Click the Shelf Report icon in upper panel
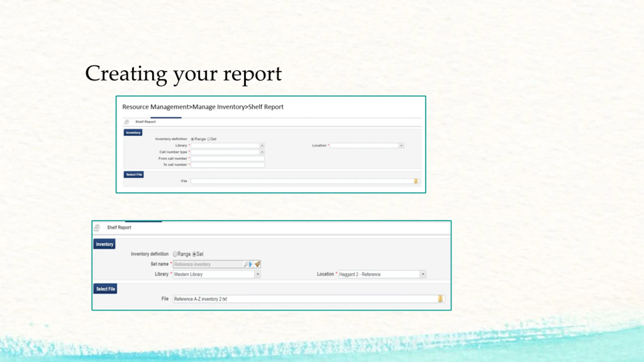 tap(127, 122)
